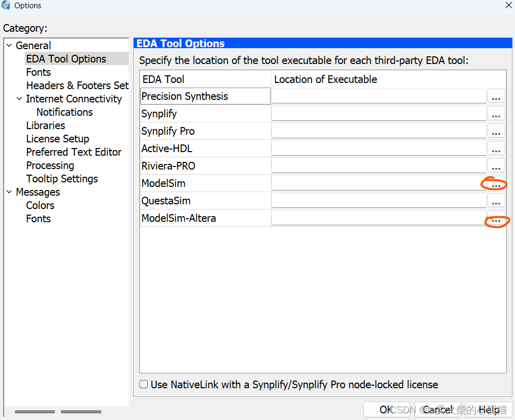Browse for Synplify Pro executable location
The image size is (515, 420).
point(496,131)
